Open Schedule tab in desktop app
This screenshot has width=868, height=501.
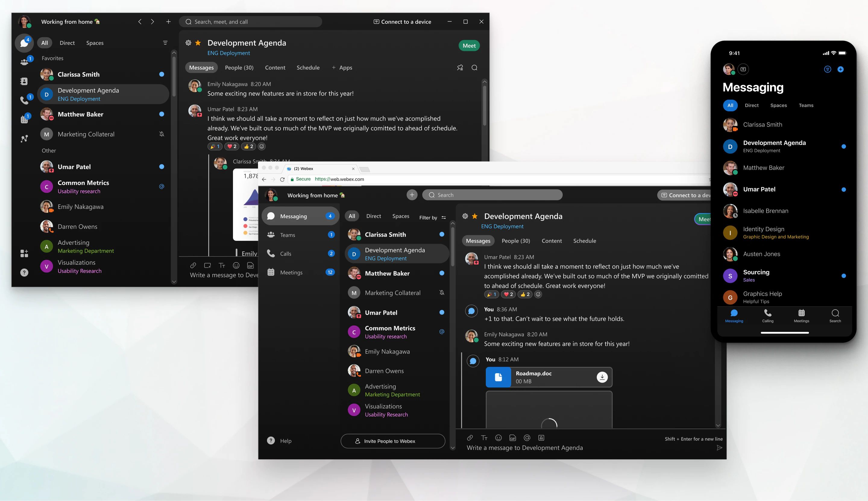point(308,68)
